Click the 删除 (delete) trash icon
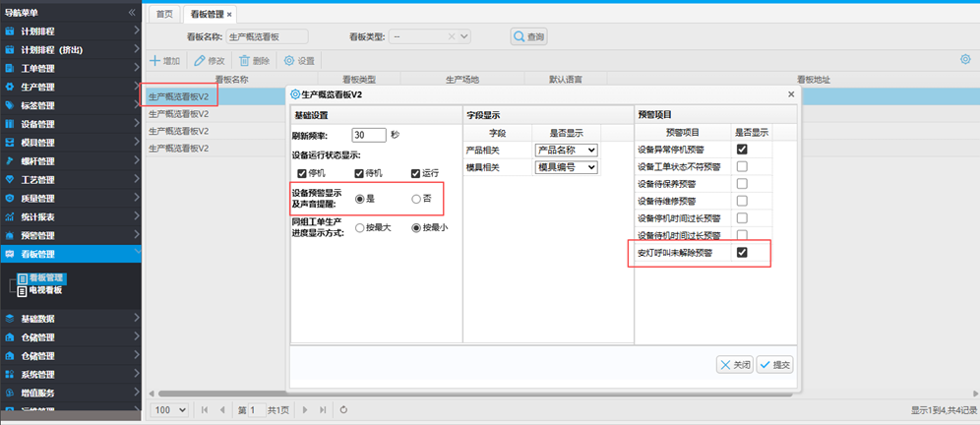 coord(245,61)
